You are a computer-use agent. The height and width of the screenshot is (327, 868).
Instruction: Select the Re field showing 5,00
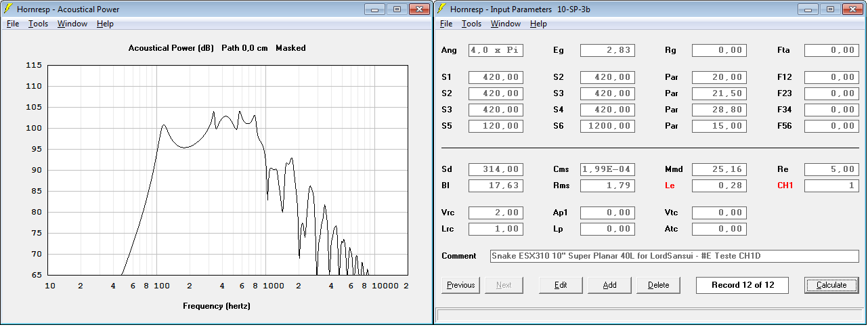tap(831, 169)
